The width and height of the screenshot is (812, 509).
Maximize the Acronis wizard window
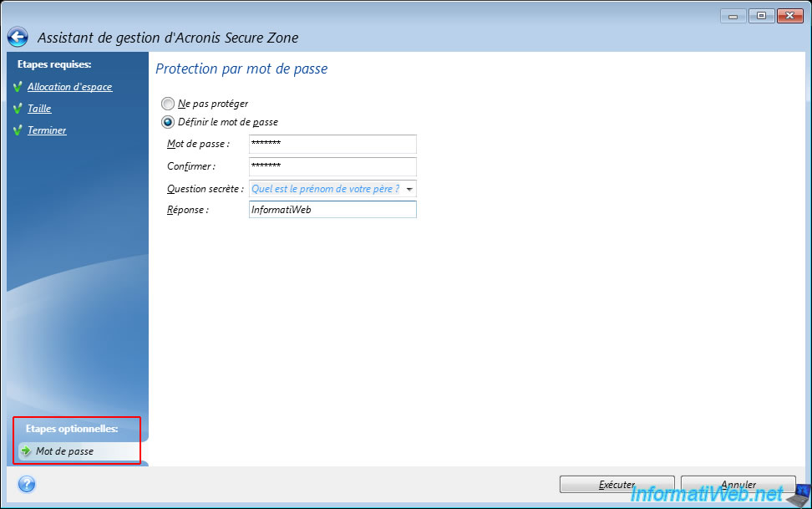point(761,15)
